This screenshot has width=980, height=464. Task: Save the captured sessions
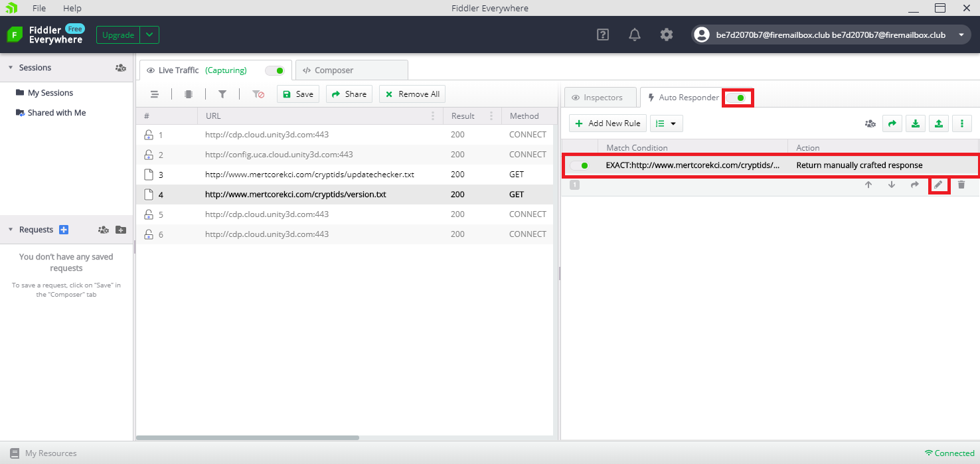point(298,94)
